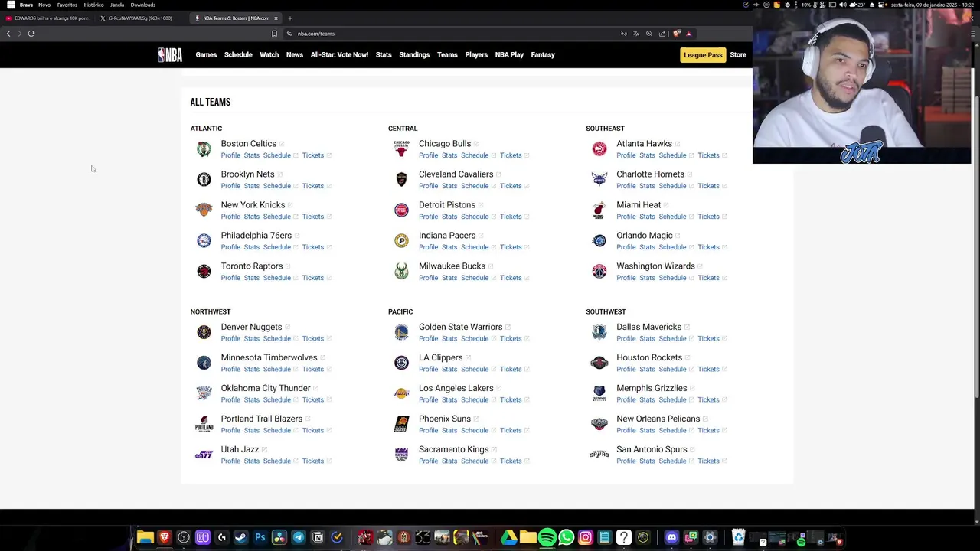Open WhatsApp from the dock
This screenshot has width=980, height=551.
coord(567,537)
